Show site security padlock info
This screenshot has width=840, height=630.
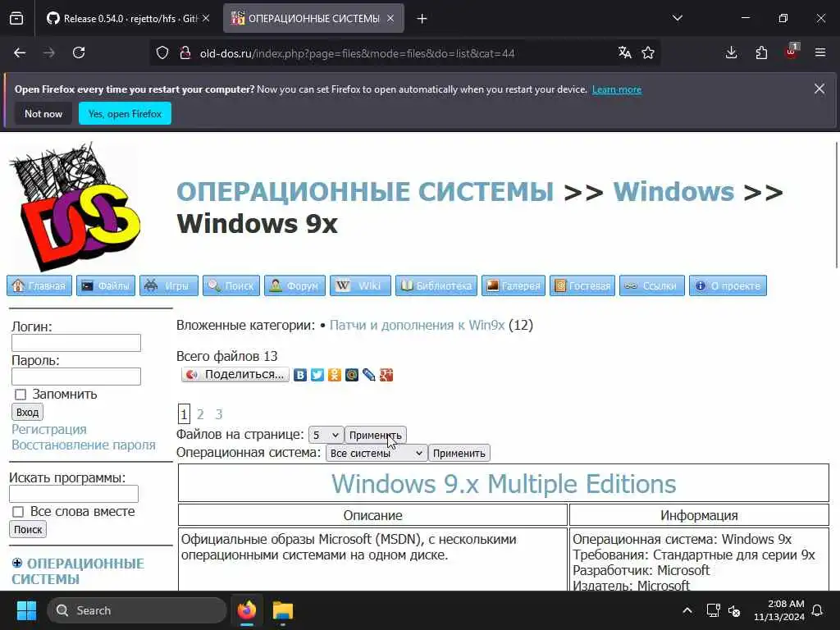tap(185, 52)
